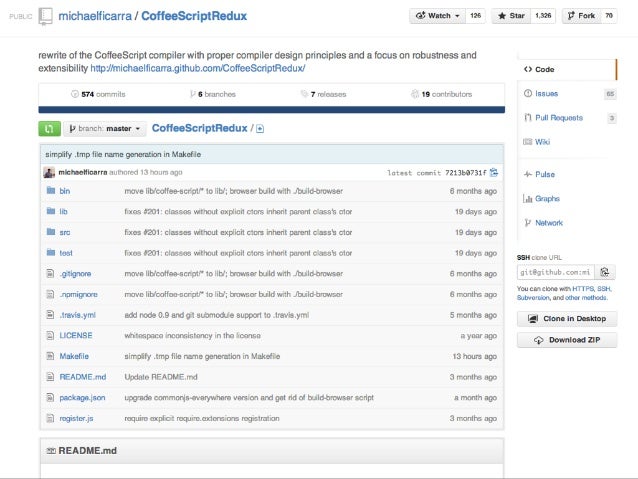The image size is (638, 479).
Task: Open the Network tab
Action: [549, 223]
